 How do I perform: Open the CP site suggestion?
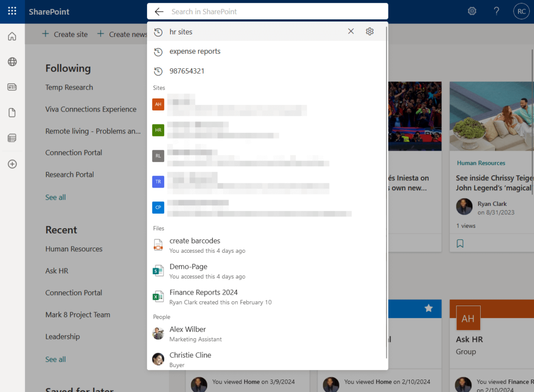(267, 208)
